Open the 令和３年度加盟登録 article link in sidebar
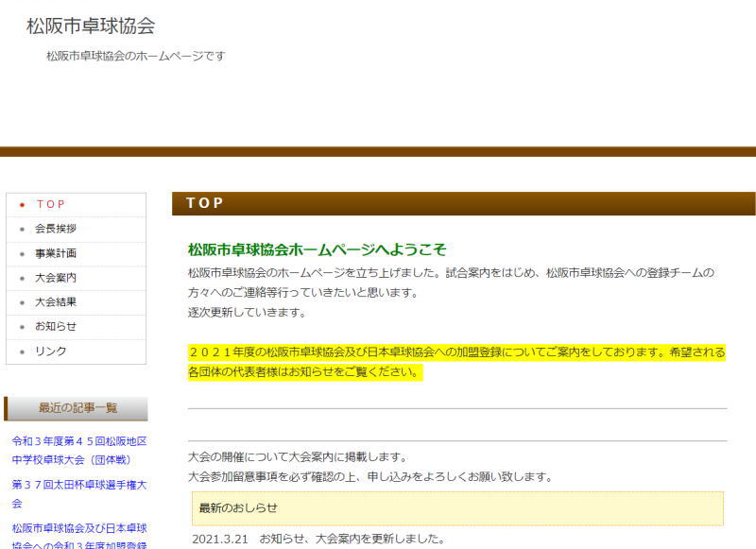The width and height of the screenshot is (756, 549). tap(78, 536)
